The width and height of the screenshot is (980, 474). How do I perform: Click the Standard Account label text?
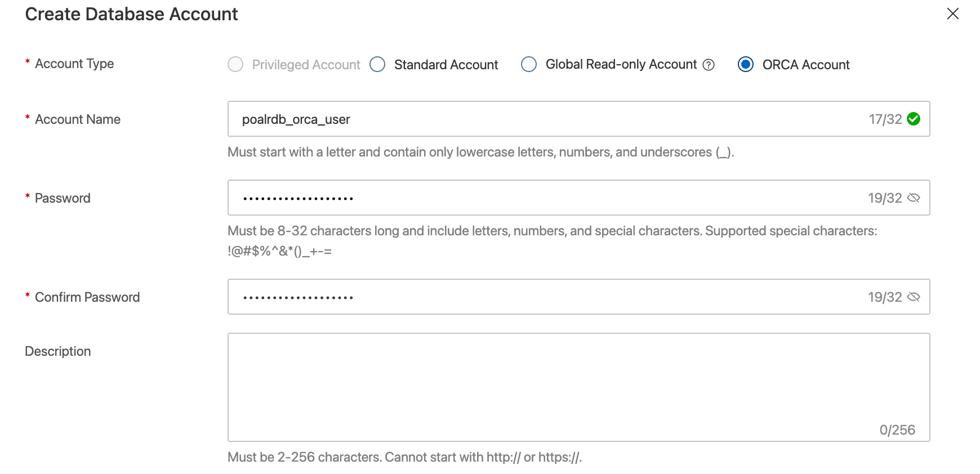tap(446, 65)
